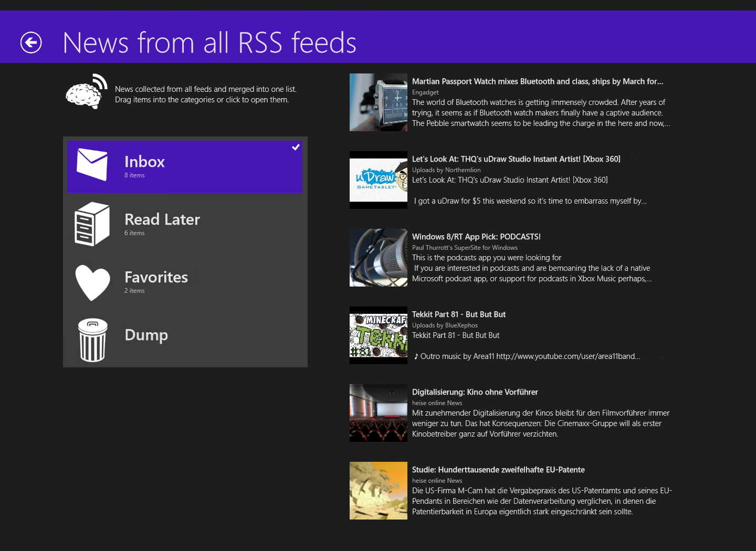756x551 pixels.
Task: Click heise online News under EU-Patente article
Action: [x=437, y=481]
